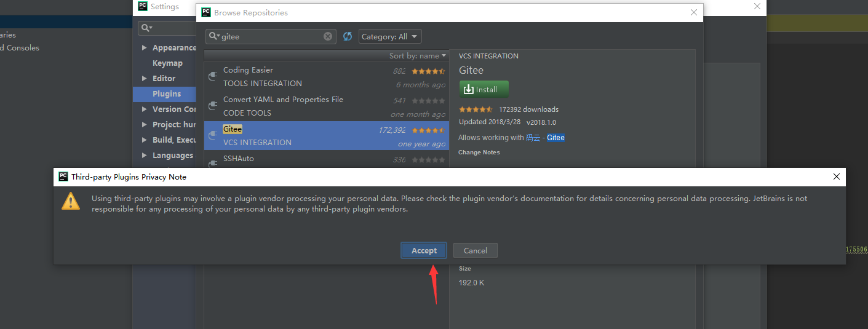The height and width of the screenshot is (329, 868).
Task: Focus the gitee search field
Action: (x=271, y=36)
